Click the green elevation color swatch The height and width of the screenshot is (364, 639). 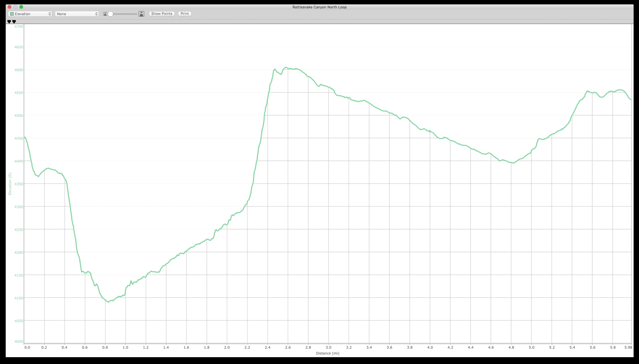tap(12, 14)
